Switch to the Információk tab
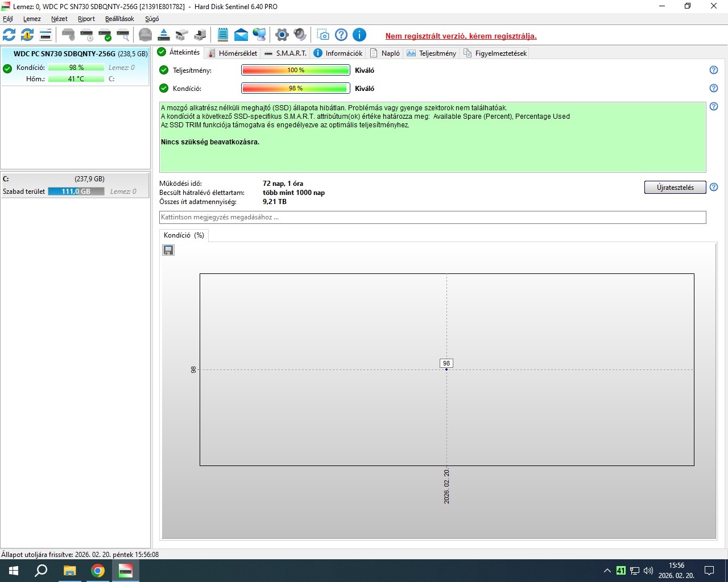The height and width of the screenshot is (582, 728). coord(338,53)
